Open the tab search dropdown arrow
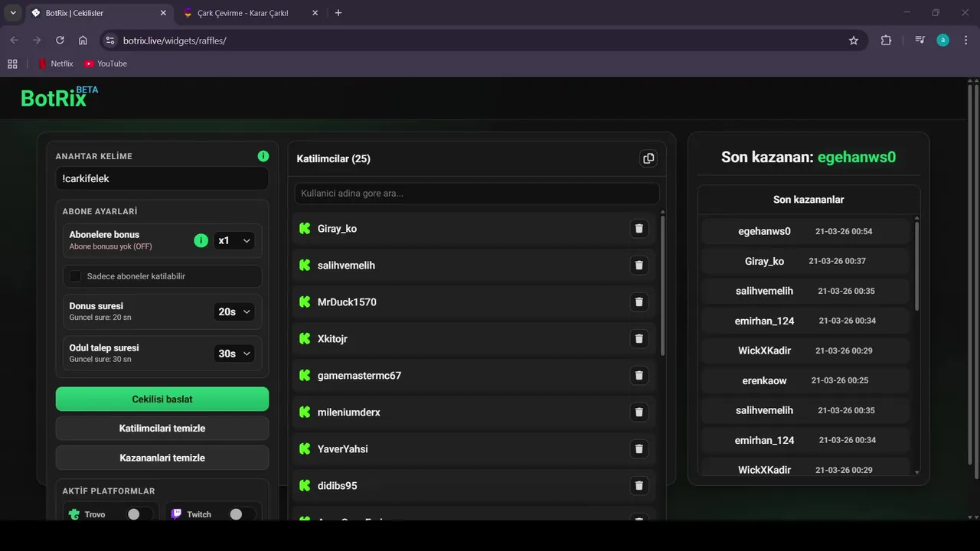This screenshot has width=980, height=551. pyautogui.click(x=13, y=13)
